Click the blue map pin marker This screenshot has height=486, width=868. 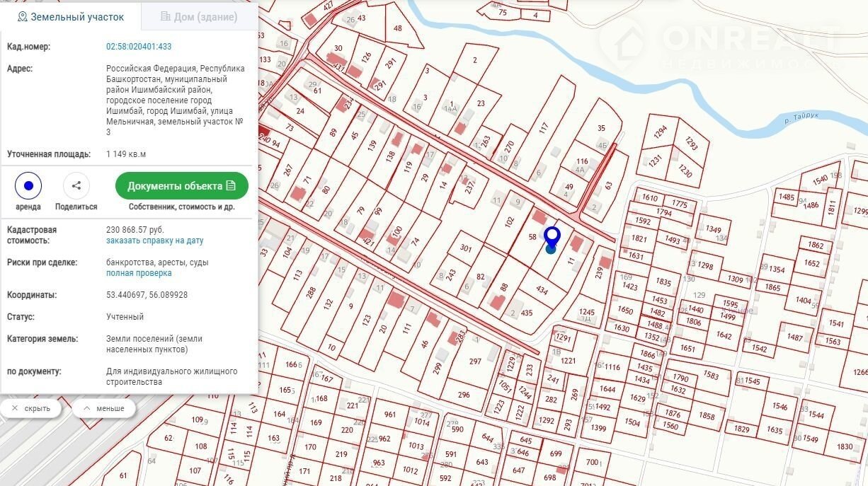coord(552,237)
